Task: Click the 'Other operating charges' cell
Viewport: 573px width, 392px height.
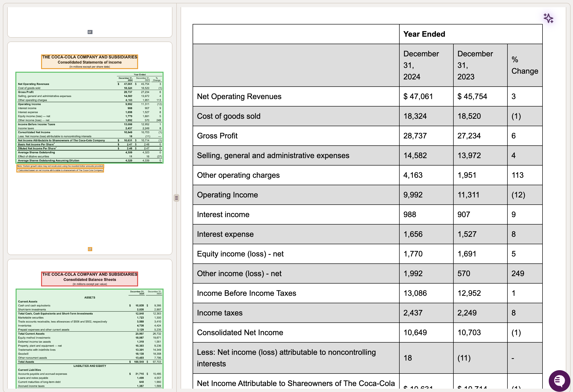Action: tap(296, 175)
